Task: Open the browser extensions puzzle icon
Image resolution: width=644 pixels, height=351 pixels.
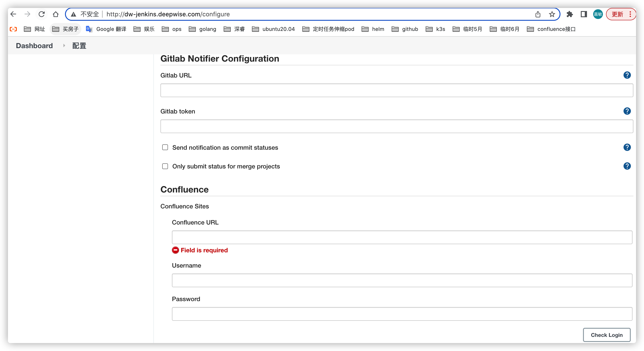Action: pyautogui.click(x=570, y=14)
